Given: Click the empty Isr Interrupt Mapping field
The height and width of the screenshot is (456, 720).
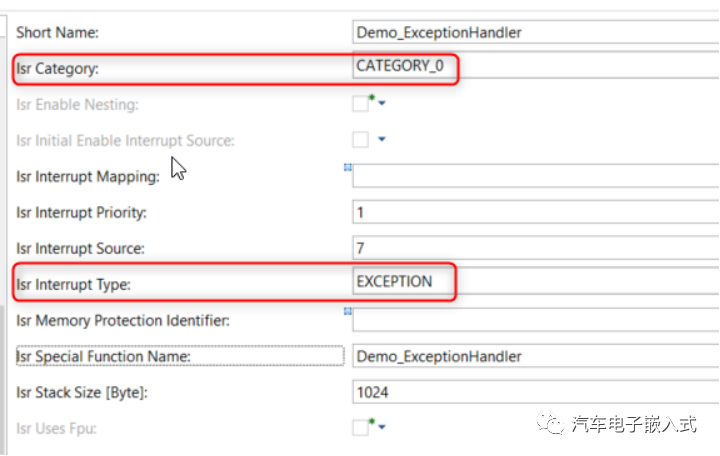Looking at the screenshot, I should (x=536, y=176).
